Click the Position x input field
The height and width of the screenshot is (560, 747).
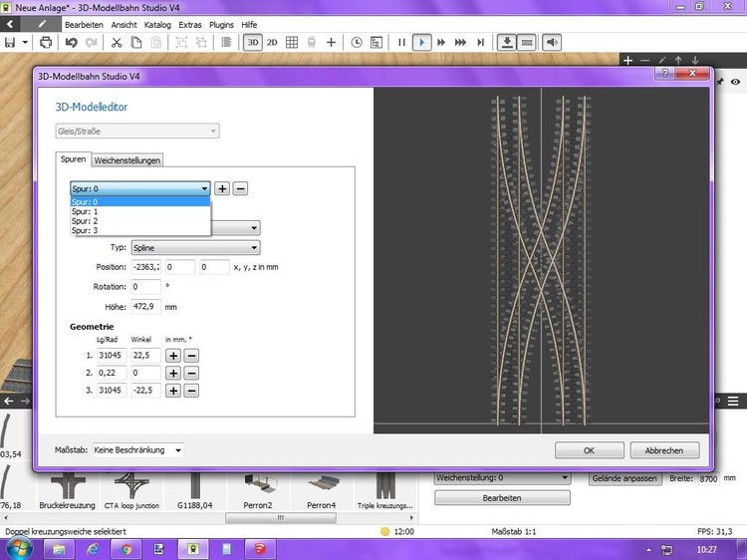[x=145, y=267]
